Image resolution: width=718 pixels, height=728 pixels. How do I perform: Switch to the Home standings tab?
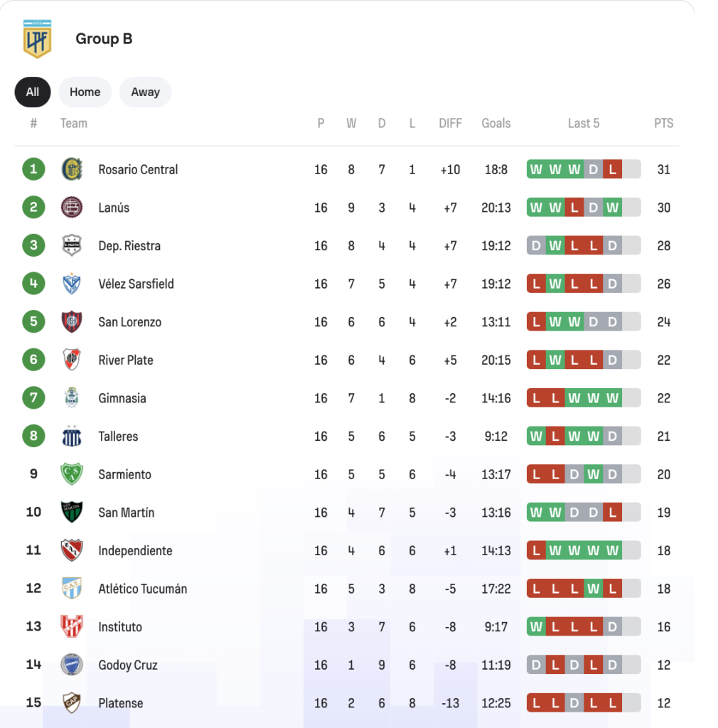pyautogui.click(x=85, y=92)
